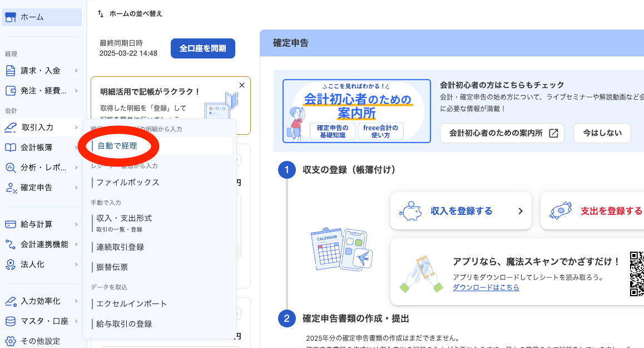Select the 会計帳簿 sidebar icon
Image resolution: width=644 pixels, height=348 pixels.
[x=10, y=146]
